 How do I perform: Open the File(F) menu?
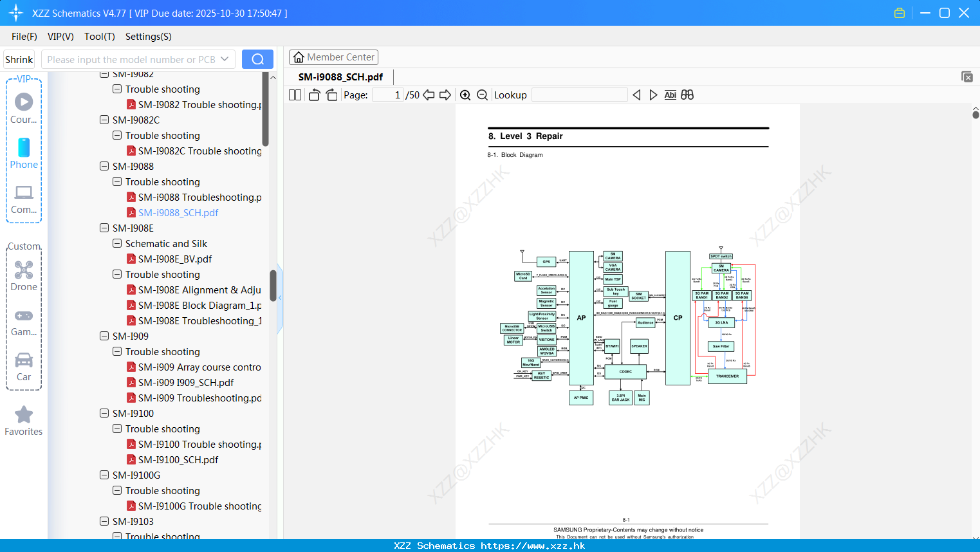24,37
